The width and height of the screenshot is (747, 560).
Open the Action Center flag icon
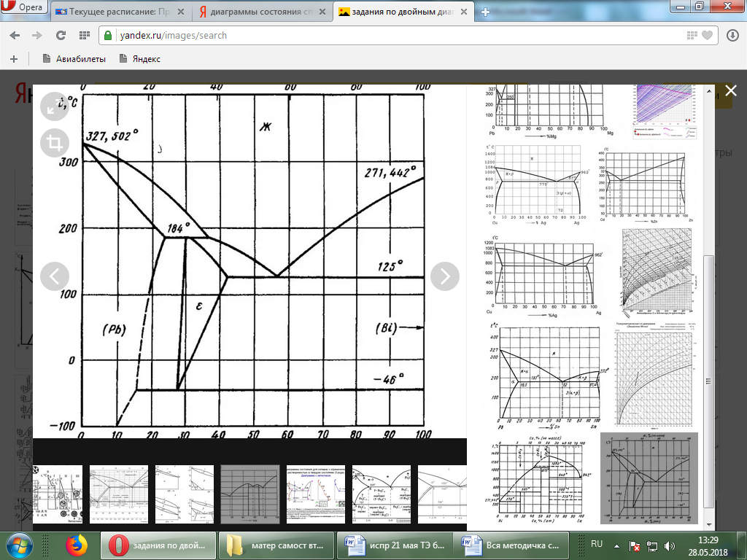(635, 546)
